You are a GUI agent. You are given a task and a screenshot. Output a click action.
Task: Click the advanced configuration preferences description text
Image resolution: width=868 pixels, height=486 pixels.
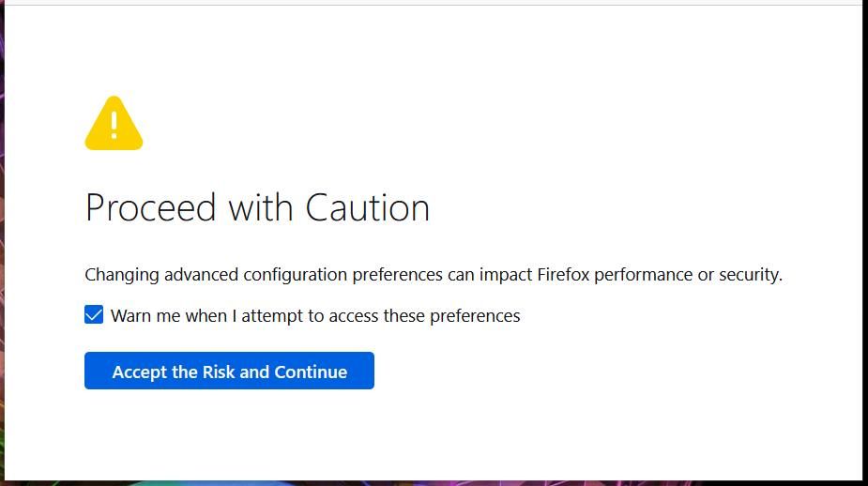(x=433, y=275)
